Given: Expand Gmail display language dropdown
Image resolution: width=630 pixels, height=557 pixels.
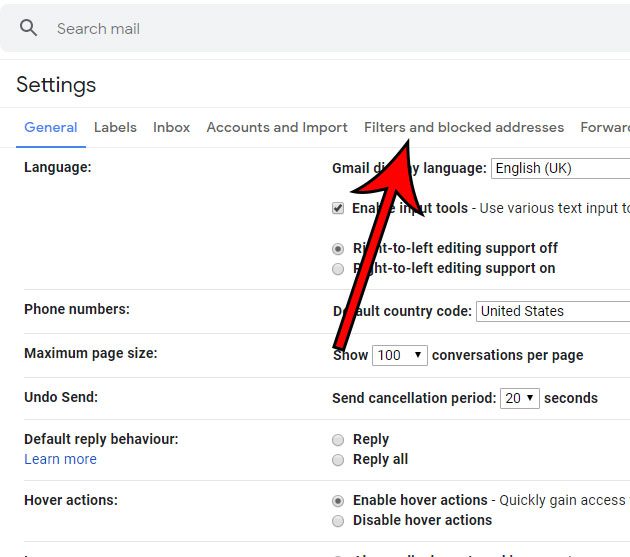Looking at the screenshot, I should tap(561, 168).
